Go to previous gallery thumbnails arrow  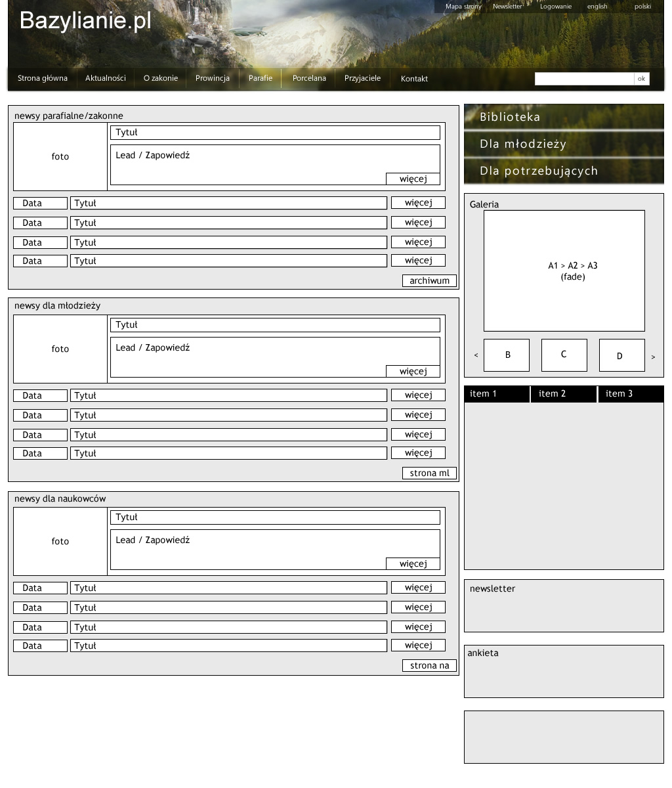point(476,356)
